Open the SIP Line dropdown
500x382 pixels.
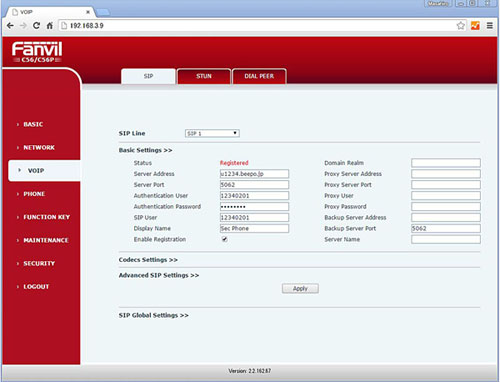click(x=212, y=133)
